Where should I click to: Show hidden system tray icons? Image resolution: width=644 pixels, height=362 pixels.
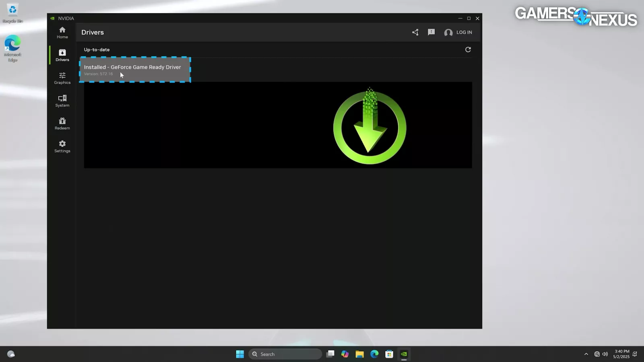(x=586, y=354)
